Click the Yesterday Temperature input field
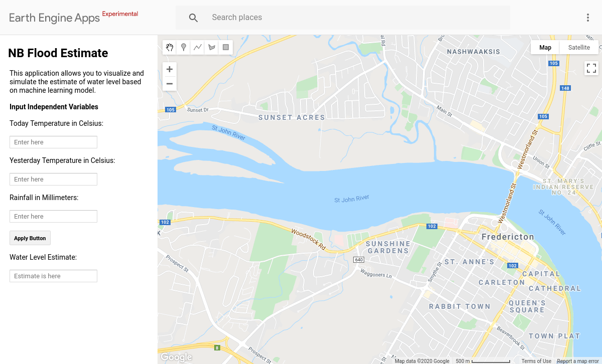The height and width of the screenshot is (364, 602). click(x=53, y=179)
